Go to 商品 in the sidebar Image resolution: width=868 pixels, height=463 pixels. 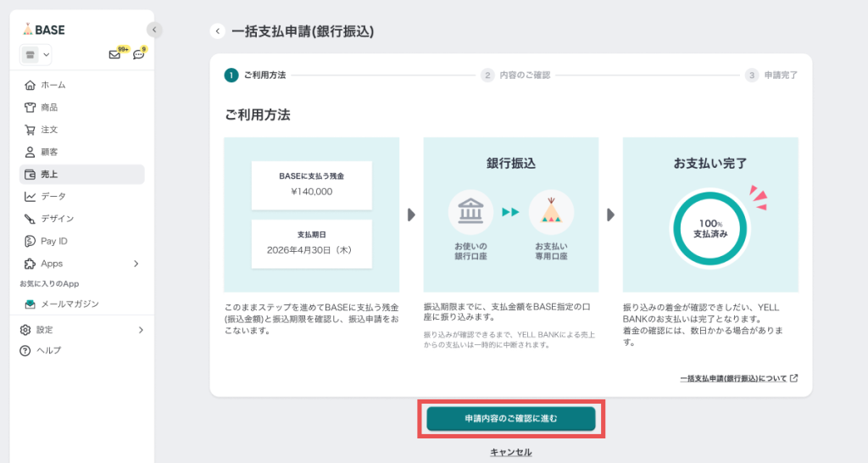pos(49,108)
